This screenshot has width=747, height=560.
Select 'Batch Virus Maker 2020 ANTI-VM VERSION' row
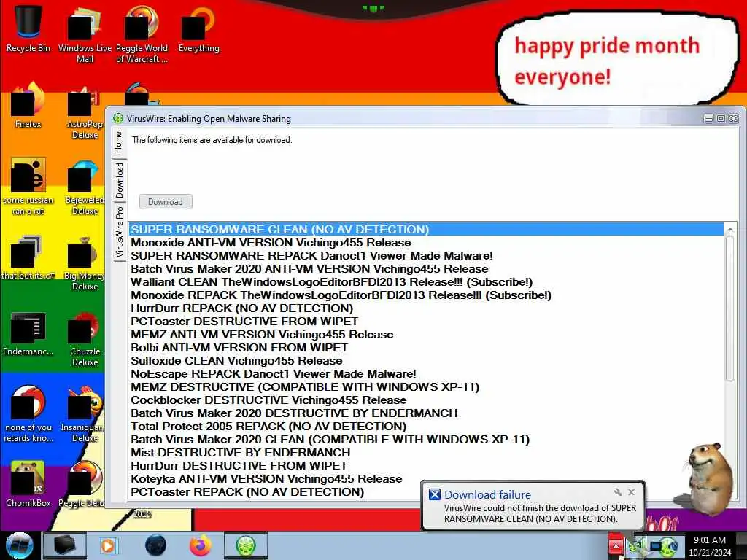click(426, 268)
